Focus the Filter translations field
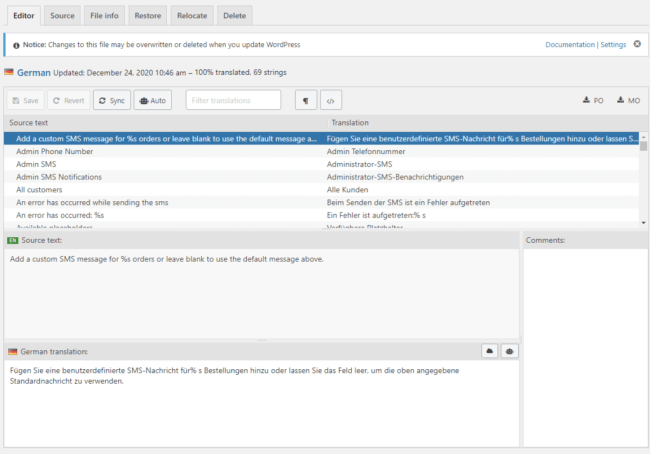This screenshot has width=650, height=454. tap(233, 100)
